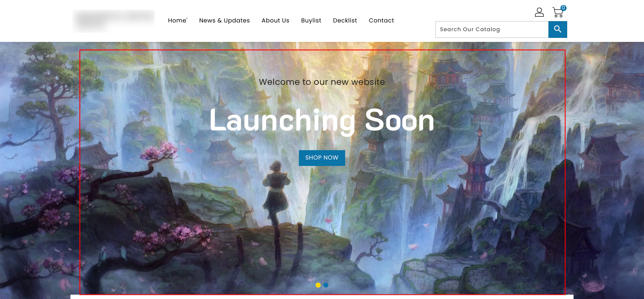Click the blue search magnifier button
This screenshot has width=644, height=299.
tap(557, 29)
